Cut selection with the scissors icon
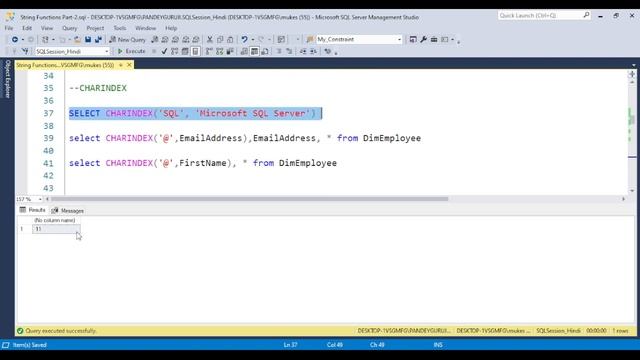Screen dimensions: 640x360 click(x=209, y=40)
